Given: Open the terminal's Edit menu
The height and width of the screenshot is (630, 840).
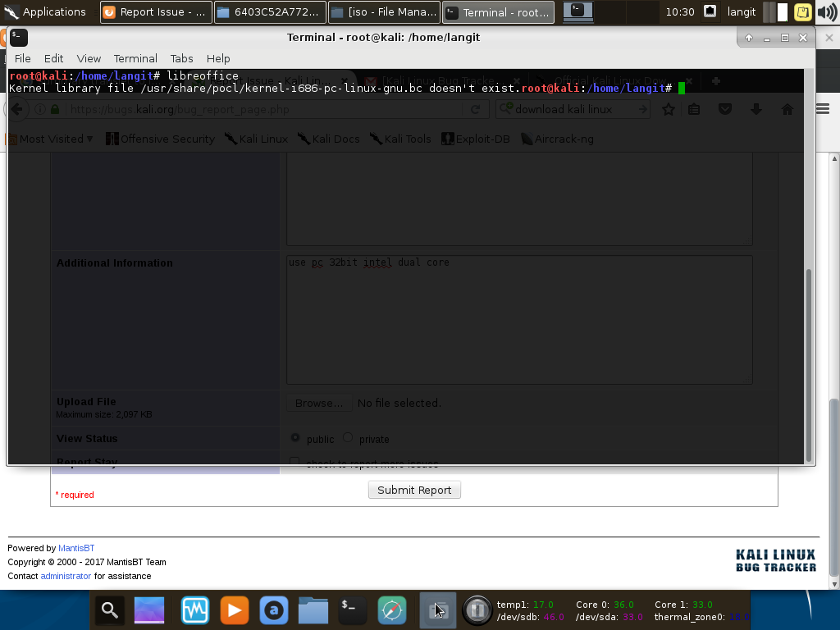Looking at the screenshot, I should (53, 58).
